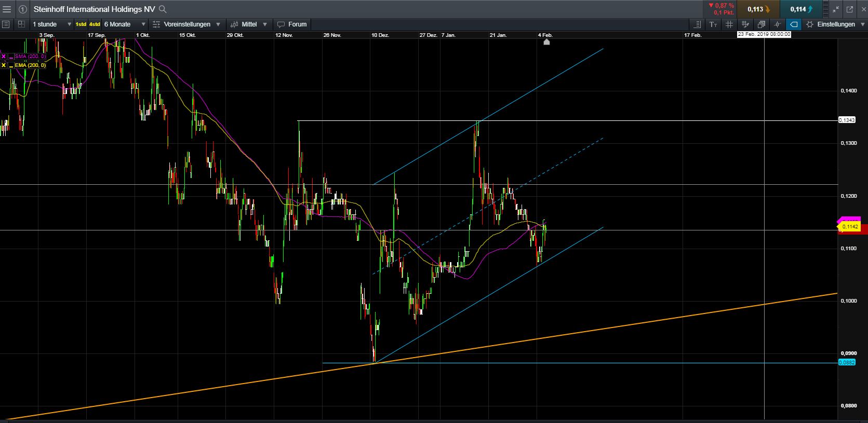Open the Mittel price type dropdown
The image size is (868, 423).
click(249, 24)
